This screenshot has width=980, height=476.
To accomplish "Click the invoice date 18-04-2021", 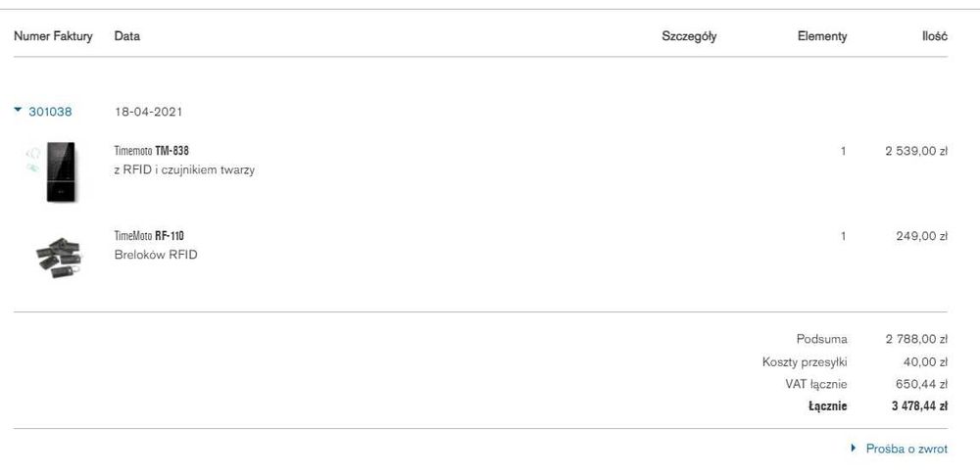I will pos(148,112).
